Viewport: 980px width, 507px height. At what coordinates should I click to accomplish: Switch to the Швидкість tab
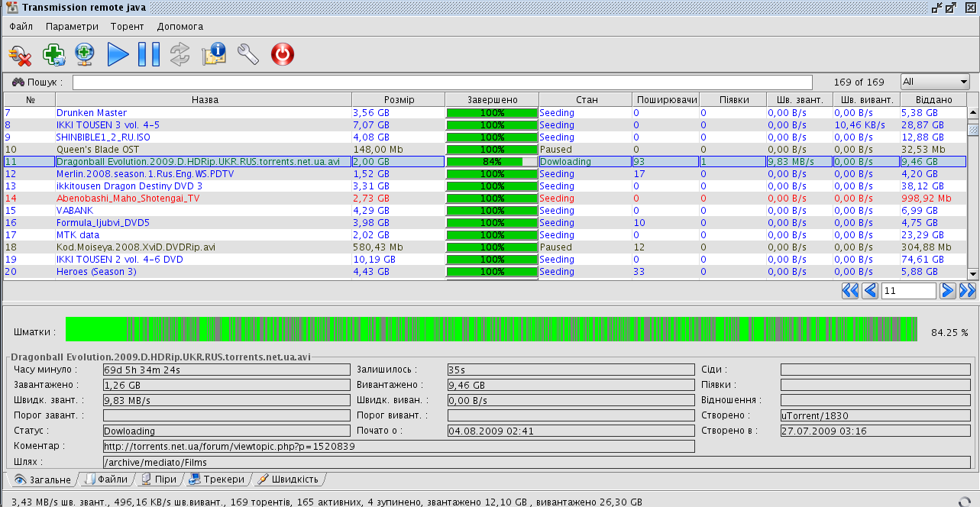pyautogui.click(x=289, y=480)
